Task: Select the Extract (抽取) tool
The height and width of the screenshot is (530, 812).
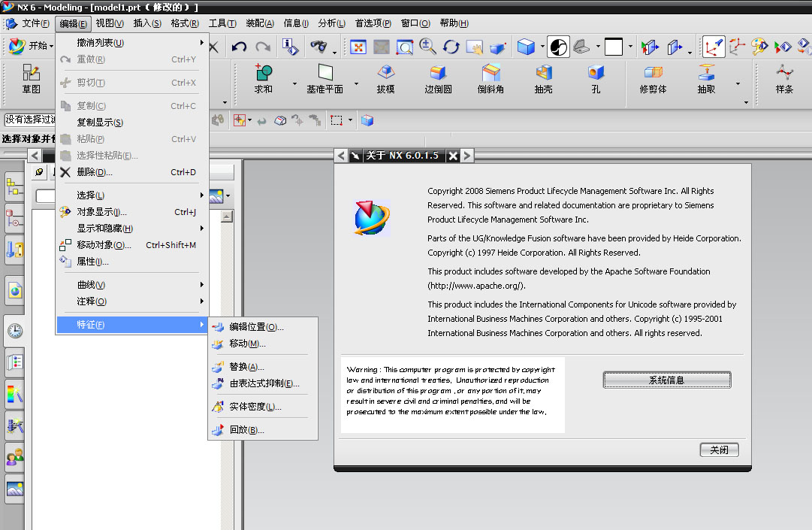Action: 706,79
